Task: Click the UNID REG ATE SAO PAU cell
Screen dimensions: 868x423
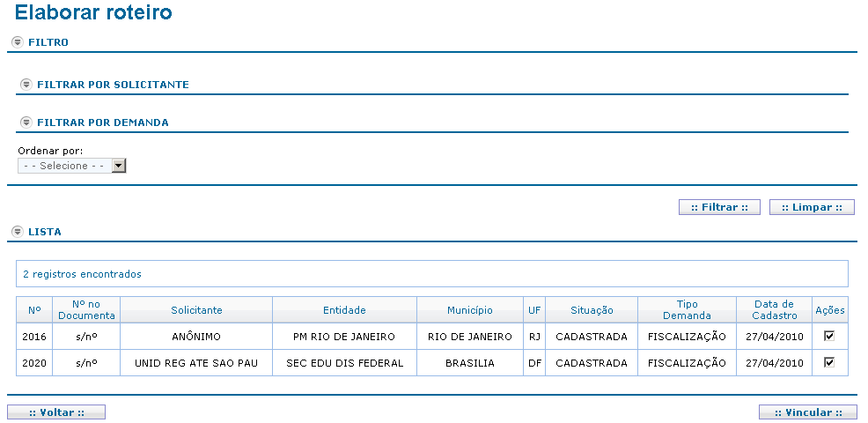Action: [x=196, y=363]
